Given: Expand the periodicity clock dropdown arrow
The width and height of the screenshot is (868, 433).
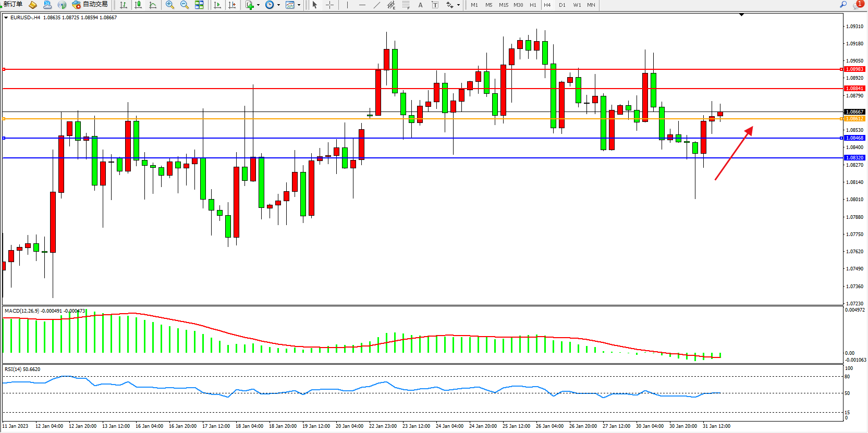Looking at the screenshot, I should 278,5.
